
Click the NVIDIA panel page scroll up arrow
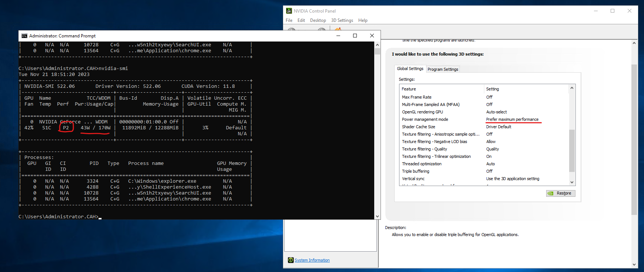(x=634, y=43)
